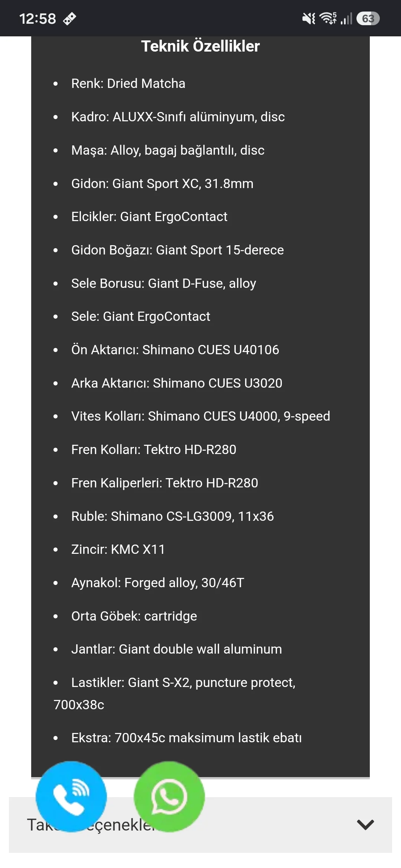Open the green WhatsApp chat icon

pyautogui.click(x=169, y=796)
